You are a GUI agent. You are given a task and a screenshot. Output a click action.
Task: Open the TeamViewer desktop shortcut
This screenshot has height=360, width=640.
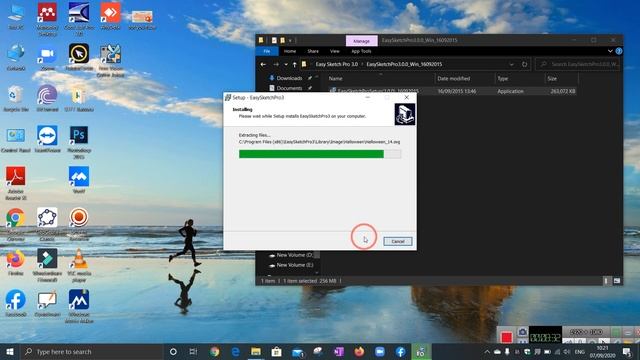[47, 140]
